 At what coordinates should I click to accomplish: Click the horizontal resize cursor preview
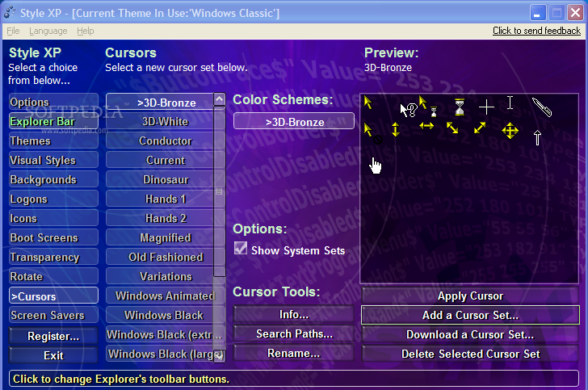[x=426, y=126]
